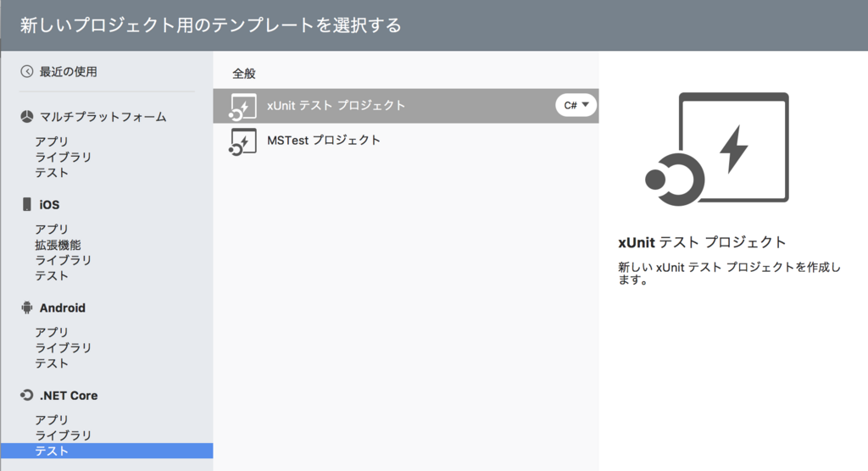868x471 pixels.
Task: Select highlighted テスト under .NET Core
Action: click(x=107, y=451)
